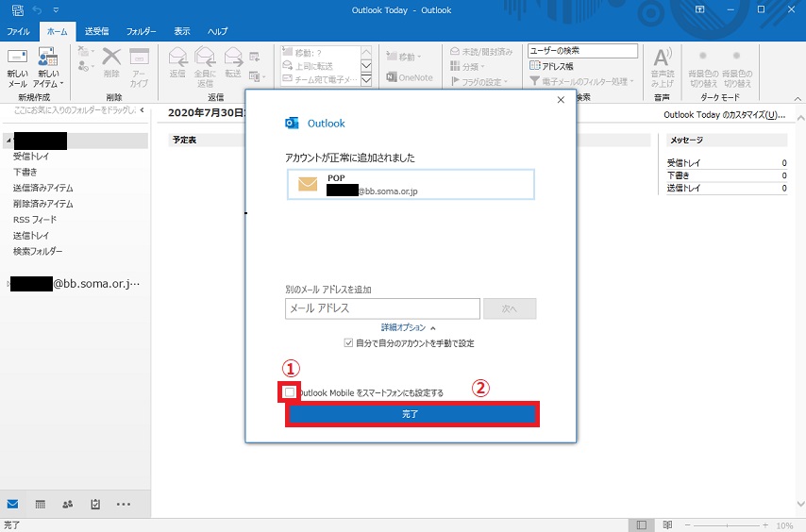Click the Archive (アーカイブ) icon
This screenshot has width=806, height=532.
pyautogui.click(x=139, y=57)
